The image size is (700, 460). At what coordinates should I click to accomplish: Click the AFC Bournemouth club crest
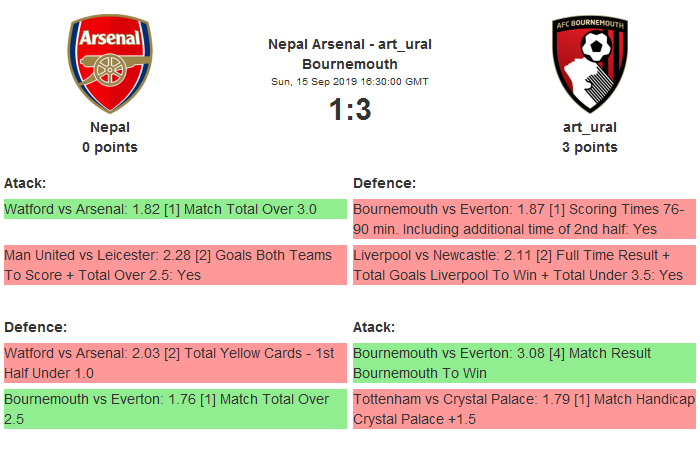(589, 64)
